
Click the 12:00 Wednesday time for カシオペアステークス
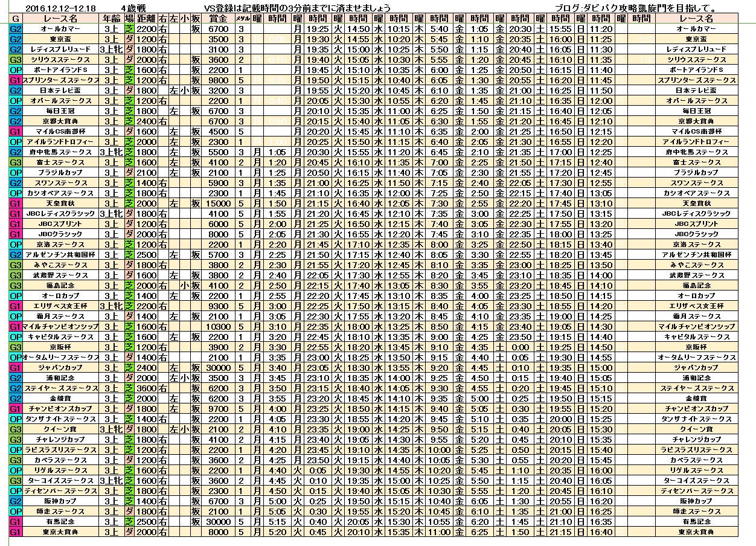(399, 193)
